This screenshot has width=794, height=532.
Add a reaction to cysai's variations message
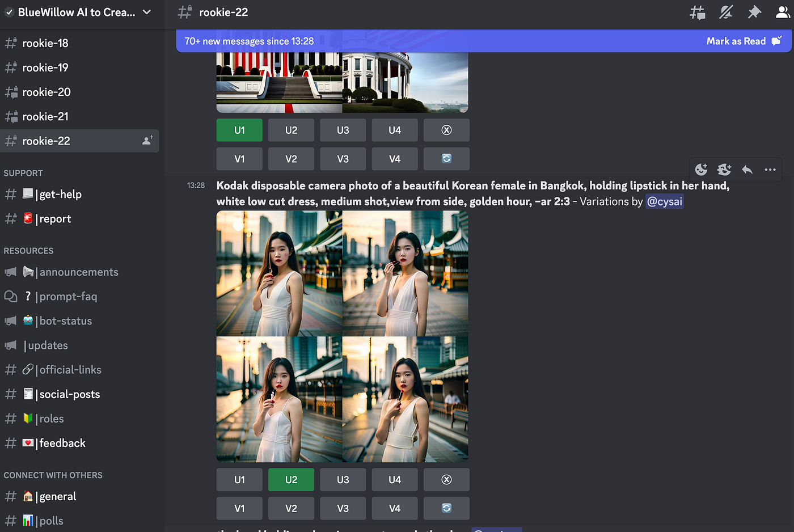(x=701, y=169)
